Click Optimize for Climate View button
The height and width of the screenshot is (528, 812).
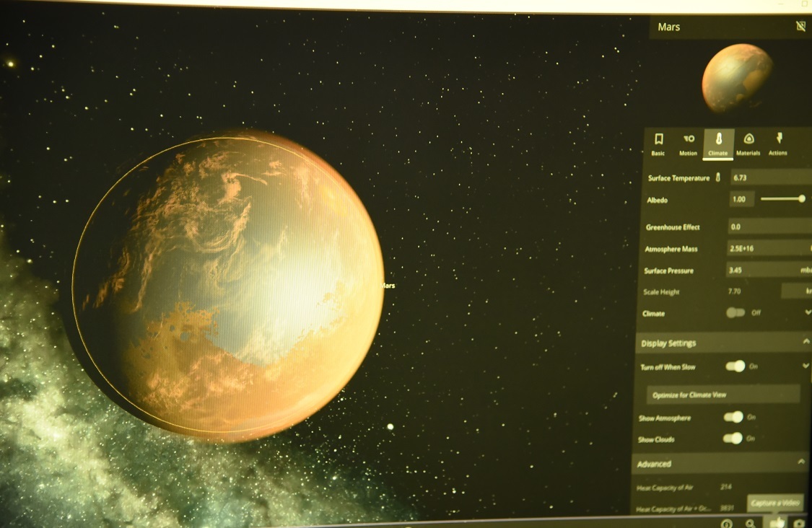tap(723, 395)
